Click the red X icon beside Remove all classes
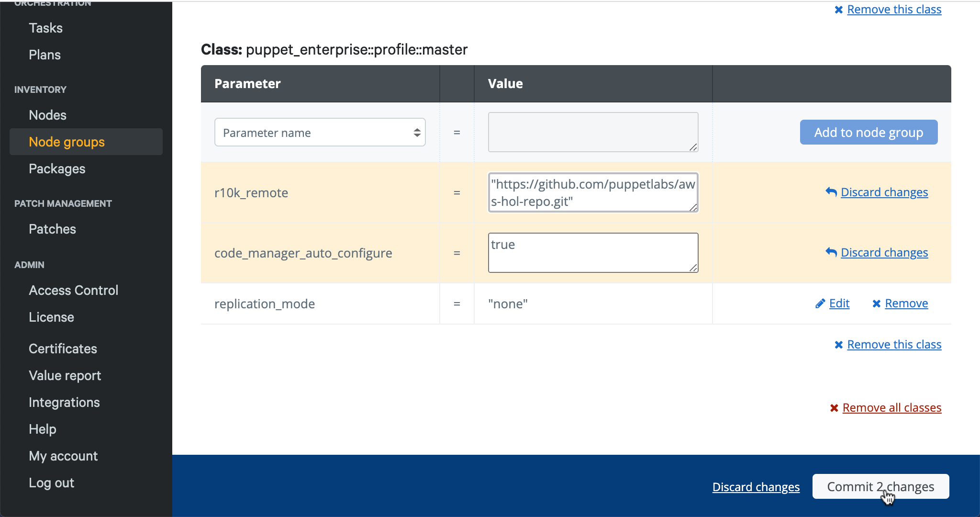980x517 pixels. tap(834, 408)
